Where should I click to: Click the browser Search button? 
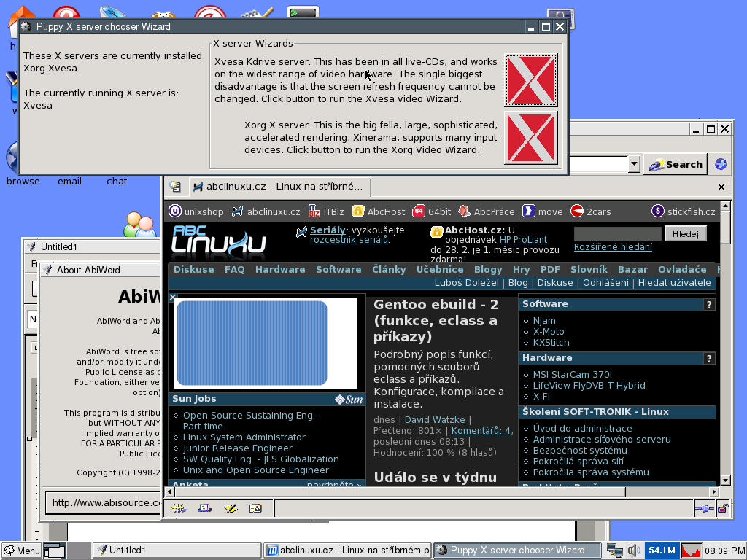676,164
